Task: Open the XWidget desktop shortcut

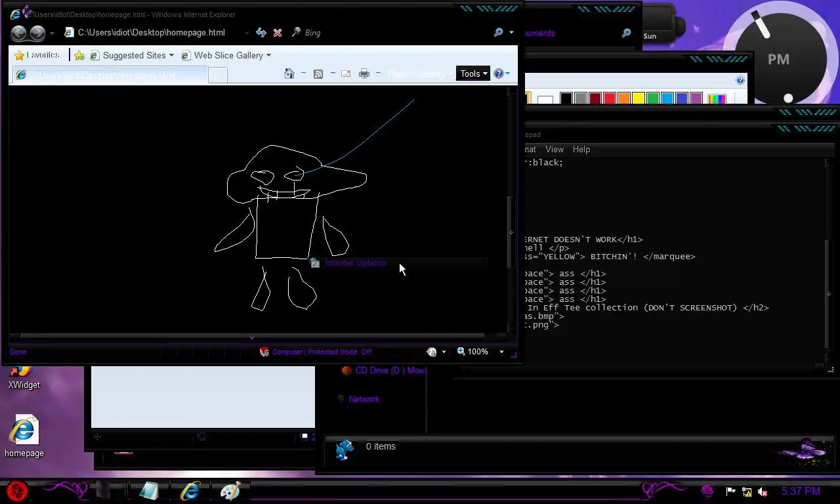Action: point(24,378)
